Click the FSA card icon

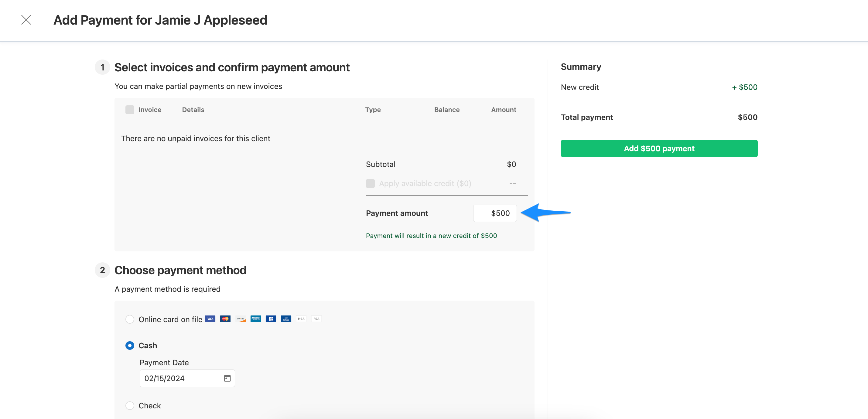(316, 319)
